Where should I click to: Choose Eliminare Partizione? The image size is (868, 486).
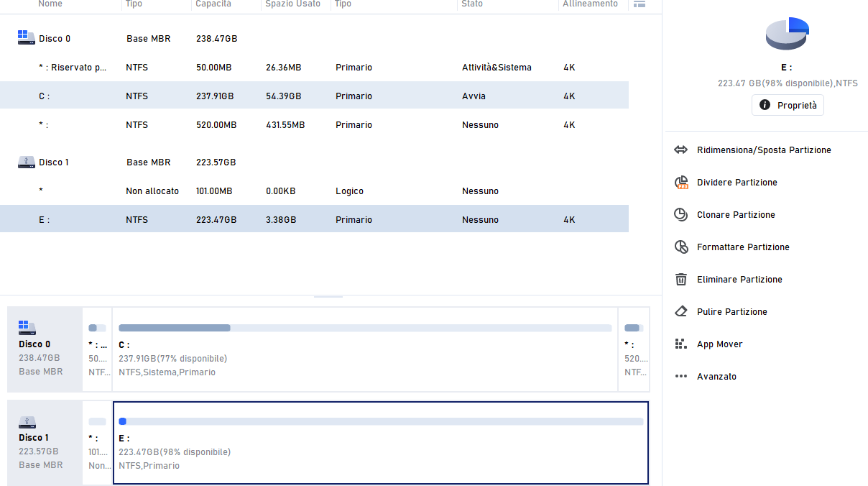(x=739, y=280)
